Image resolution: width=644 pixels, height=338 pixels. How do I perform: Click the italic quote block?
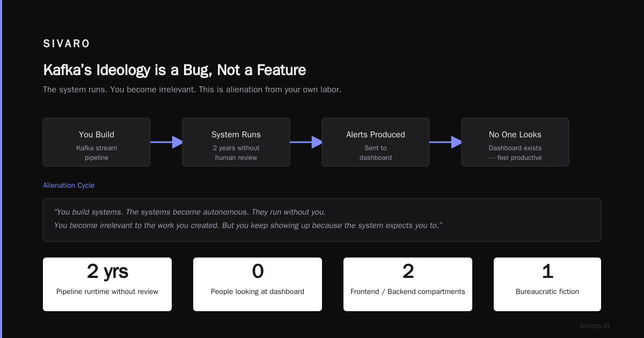point(322,220)
